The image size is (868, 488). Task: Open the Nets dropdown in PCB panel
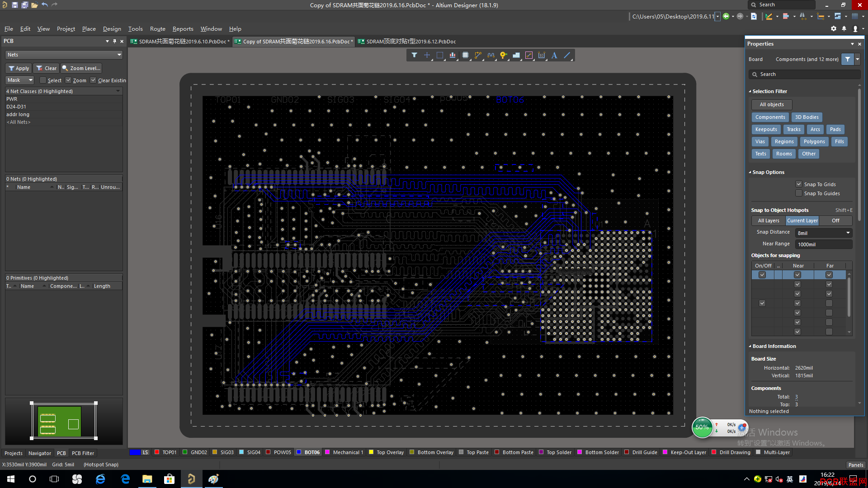click(x=64, y=55)
